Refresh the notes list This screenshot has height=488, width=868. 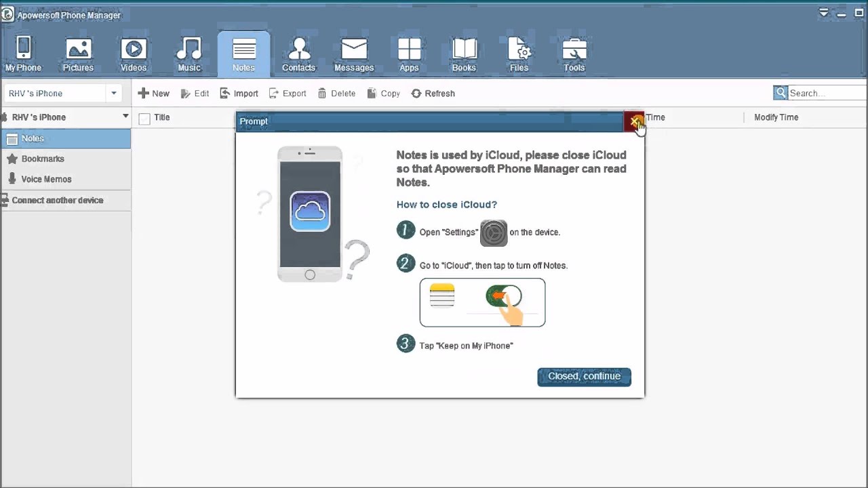tap(433, 94)
